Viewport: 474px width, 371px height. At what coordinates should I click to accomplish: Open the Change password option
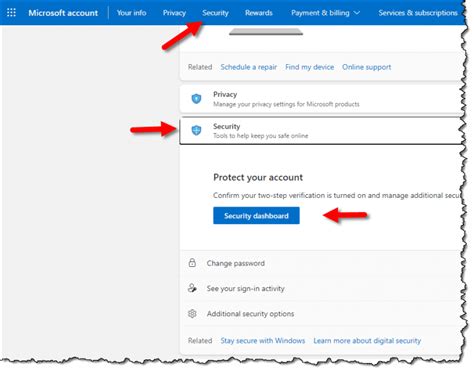[235, 263]
